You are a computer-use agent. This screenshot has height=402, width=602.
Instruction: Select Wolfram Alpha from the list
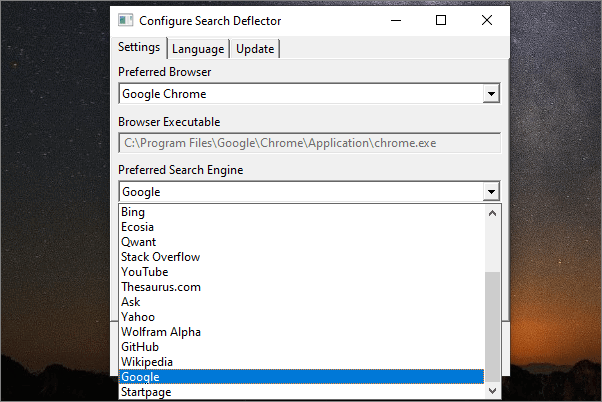(x=301, y=332)
